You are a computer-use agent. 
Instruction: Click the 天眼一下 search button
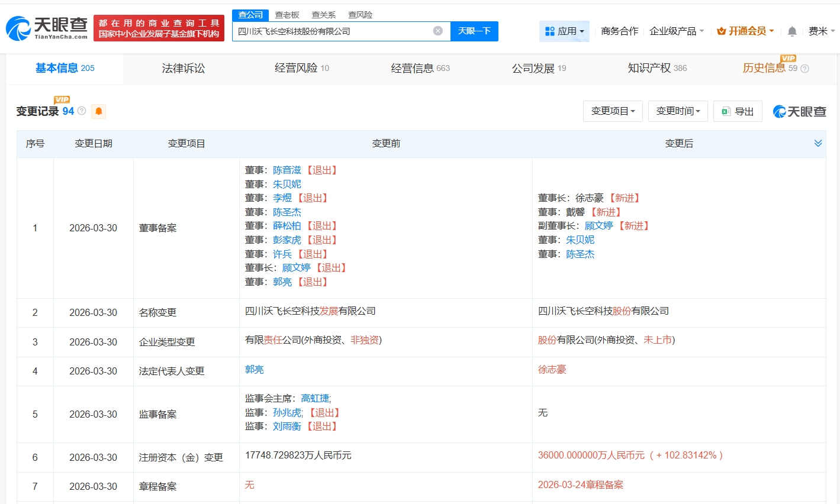[474, 31]
